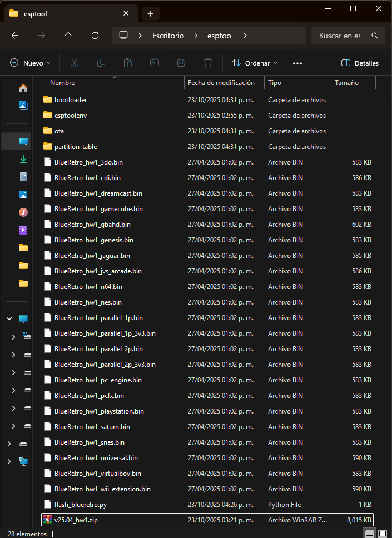Image resolution: width=392 pixels, height=538 pixels.
Task: Open the Music folder in the sidebar
Action: click(x=23, y=212)
